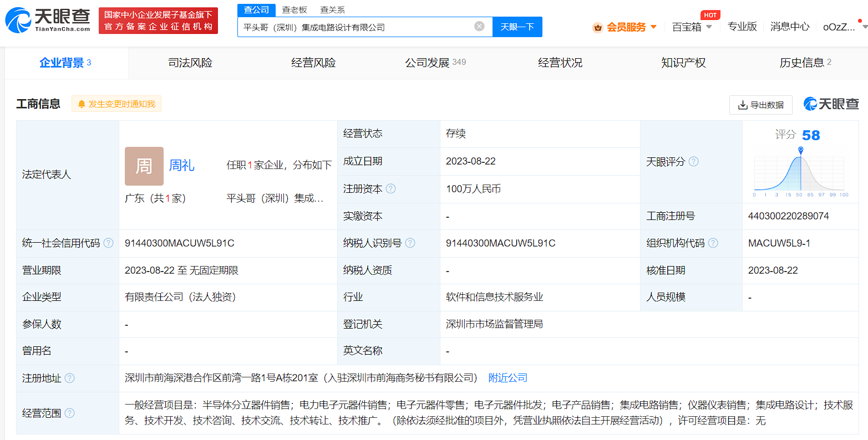Clear the search box with X icon
Screen dimensions: 868x440
pyautogui.click(x=479, y=27)
